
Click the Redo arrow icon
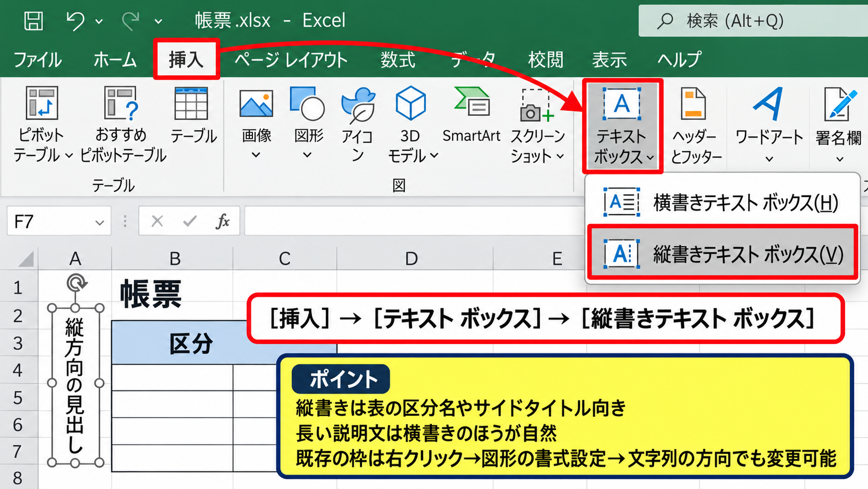tap(131, 21)
